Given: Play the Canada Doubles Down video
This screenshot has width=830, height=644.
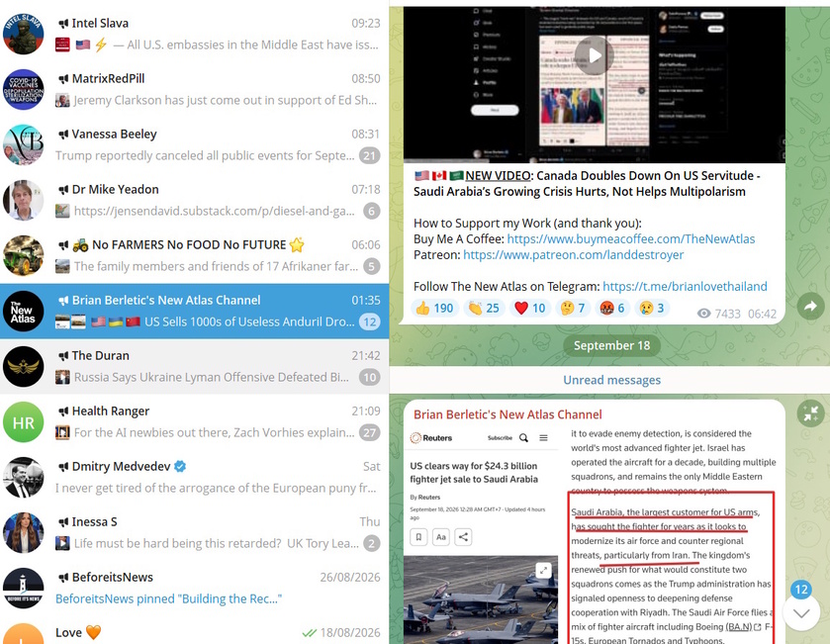Looking at the screenshot, I should point(594,55).
